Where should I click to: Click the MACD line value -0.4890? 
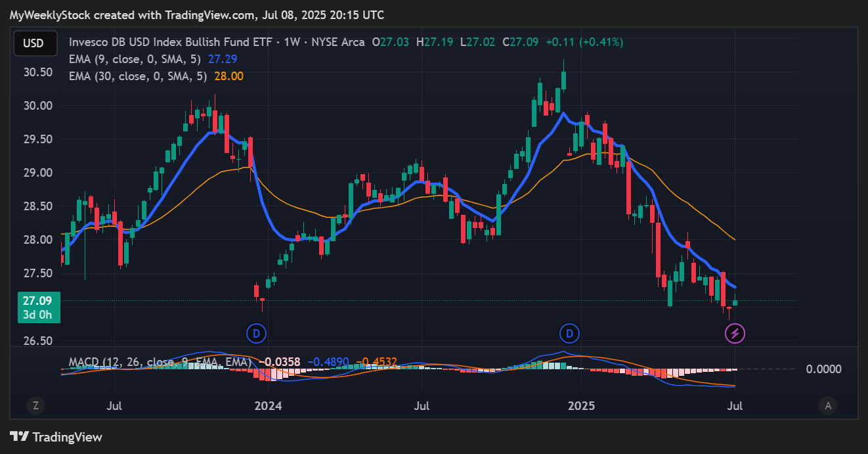pyautogui.click(x=328, y=362)
